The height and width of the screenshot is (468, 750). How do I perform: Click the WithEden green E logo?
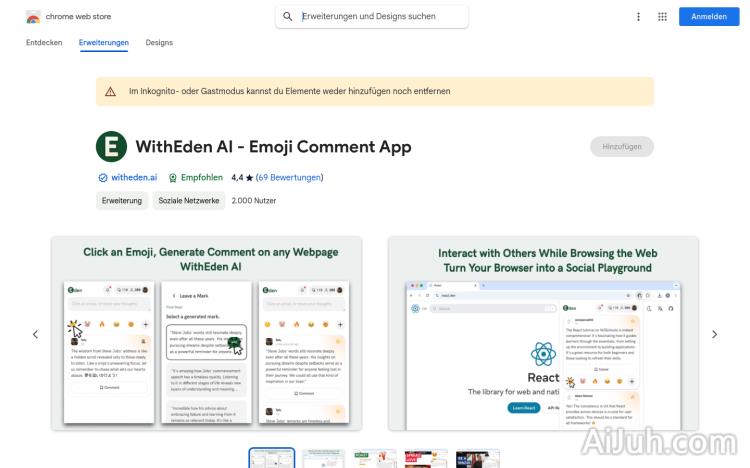pos(111,146)
